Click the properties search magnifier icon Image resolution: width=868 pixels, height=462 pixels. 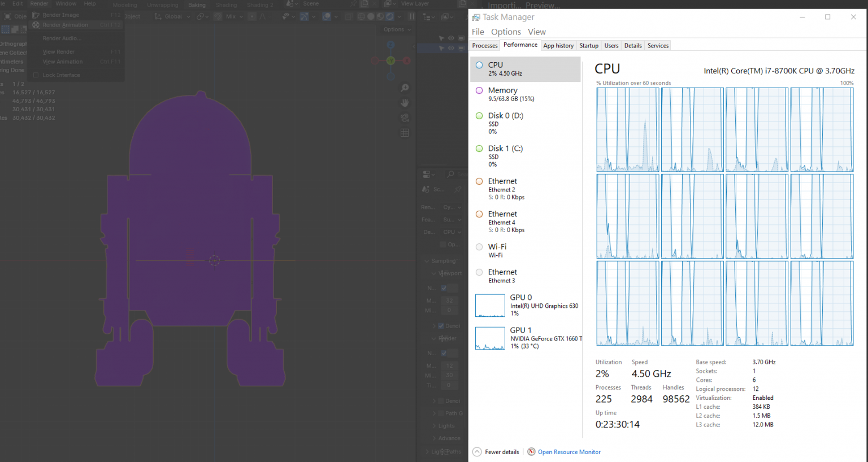(451, 174)
